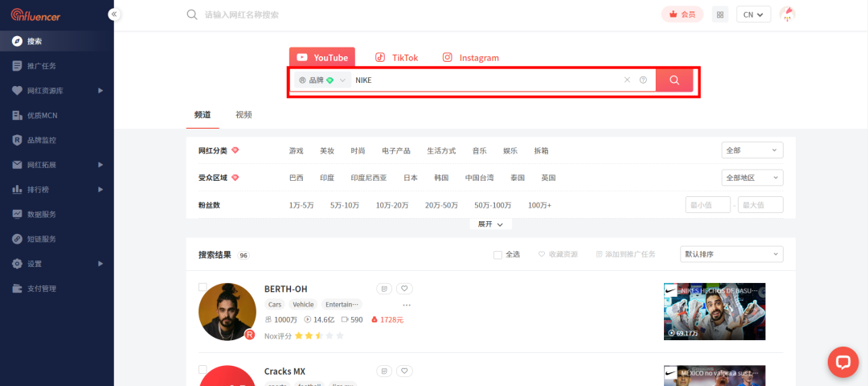Open BERTH-OH Nike video thumbnail
Viewport: 868px width, 386px height.
tap(714, 312)
